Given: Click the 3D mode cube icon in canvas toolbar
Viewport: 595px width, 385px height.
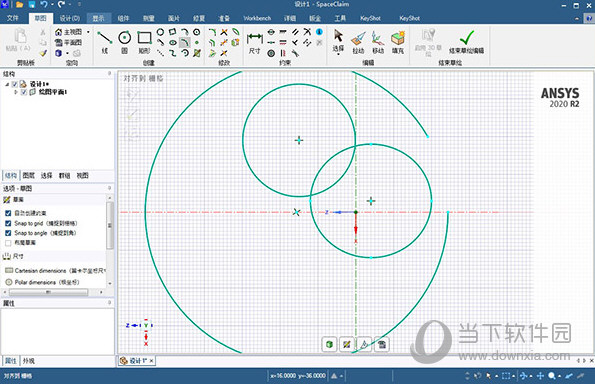Looking at the screenshot, I should pos(329,344).
